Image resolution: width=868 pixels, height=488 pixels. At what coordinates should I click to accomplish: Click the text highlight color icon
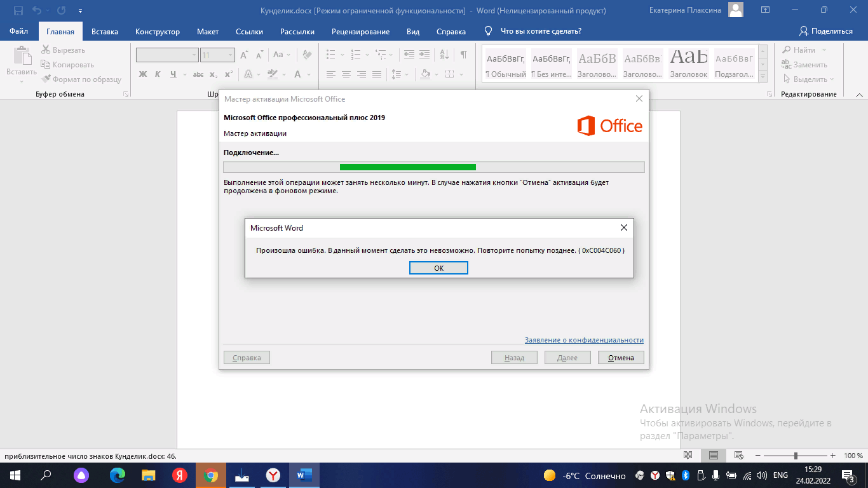(273, 74)
